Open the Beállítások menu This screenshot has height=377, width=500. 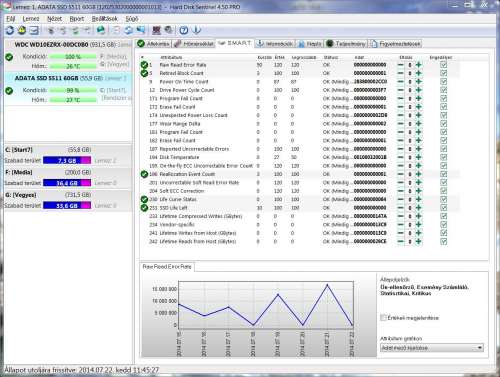pyautogui.click(x=105, y=19)
